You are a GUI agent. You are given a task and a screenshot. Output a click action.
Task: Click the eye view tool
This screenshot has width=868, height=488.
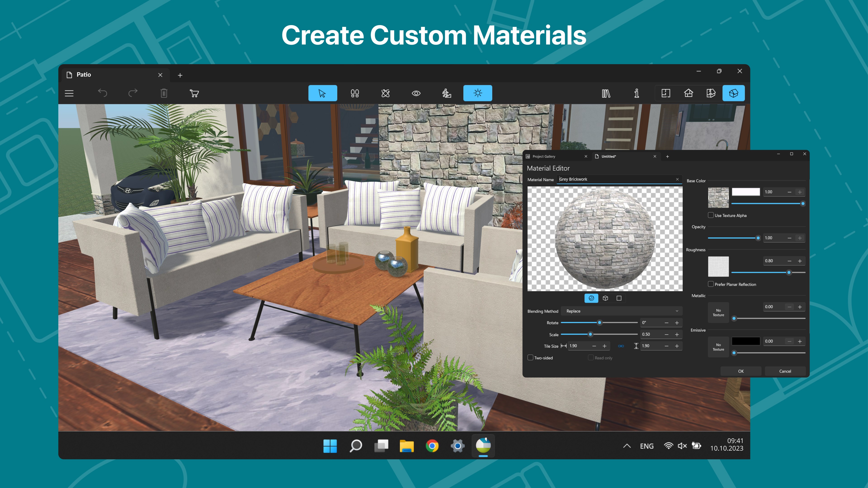tap(416, 93)
